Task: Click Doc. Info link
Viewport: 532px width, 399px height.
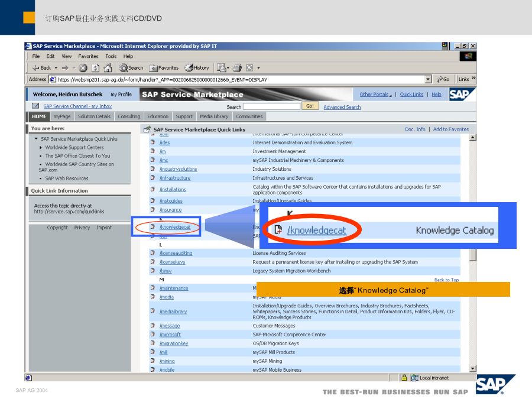Action: pos(415,129)
